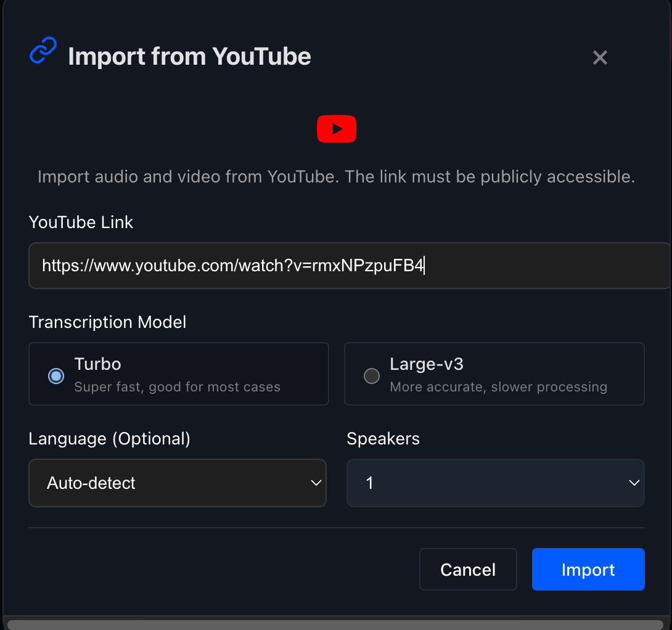Click the blue chain link icon in header
The width and height of the screenshot is (672, 630).
coord(43,51)
